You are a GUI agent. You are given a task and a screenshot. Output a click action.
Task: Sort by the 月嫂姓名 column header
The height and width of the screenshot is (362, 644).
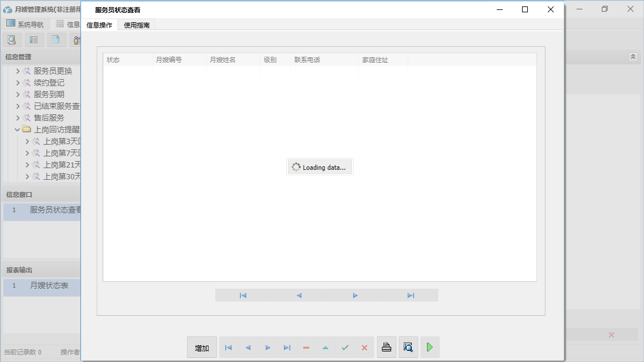coord(223,60)
